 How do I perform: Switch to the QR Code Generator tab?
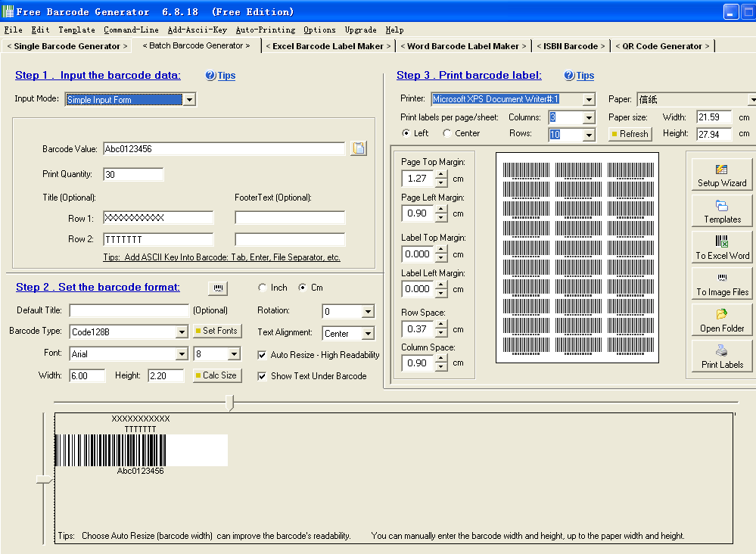(x=662, y=46)
